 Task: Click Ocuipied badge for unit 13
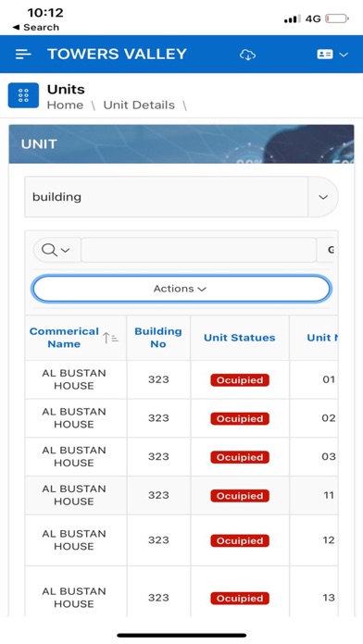[240, 598]
